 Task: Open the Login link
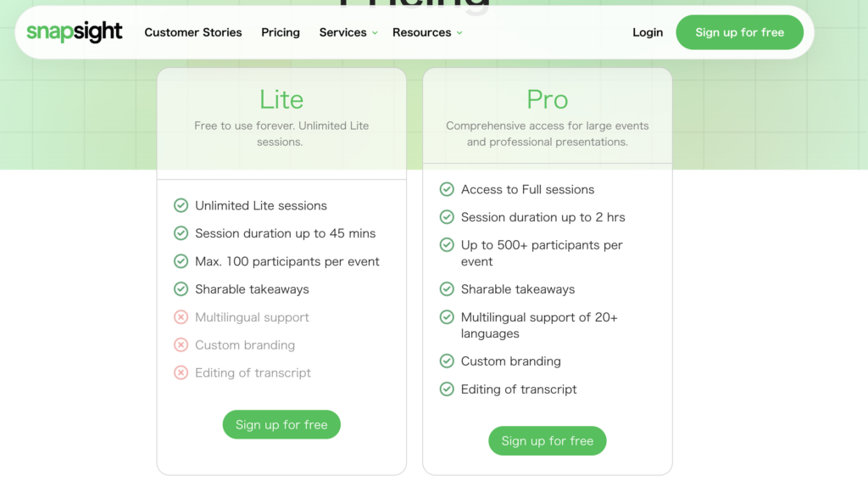pyautogui.click(x=648, y=32)
